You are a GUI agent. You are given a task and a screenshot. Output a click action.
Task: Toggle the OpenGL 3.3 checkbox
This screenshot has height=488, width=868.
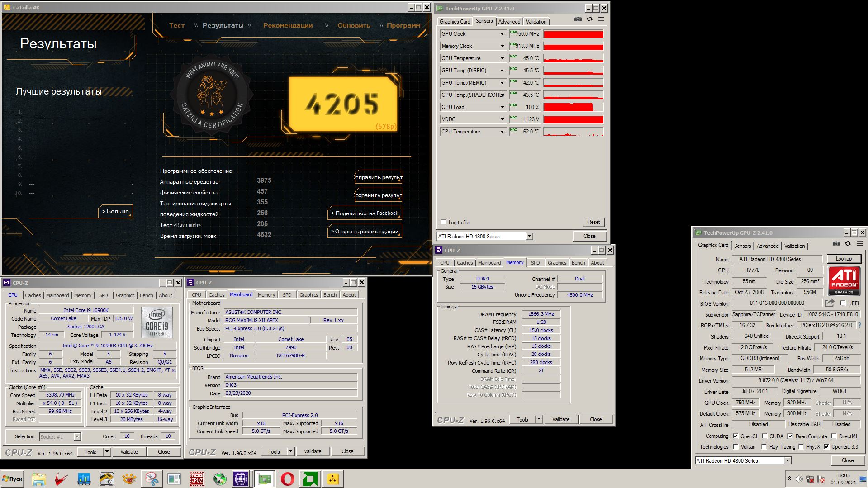pos(826,447)
